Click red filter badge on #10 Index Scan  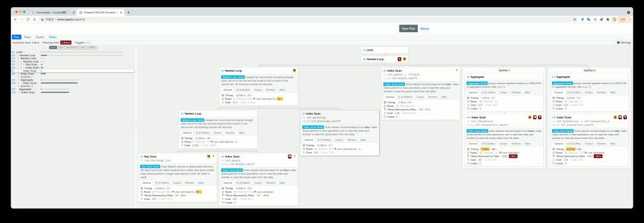point(540,117)
